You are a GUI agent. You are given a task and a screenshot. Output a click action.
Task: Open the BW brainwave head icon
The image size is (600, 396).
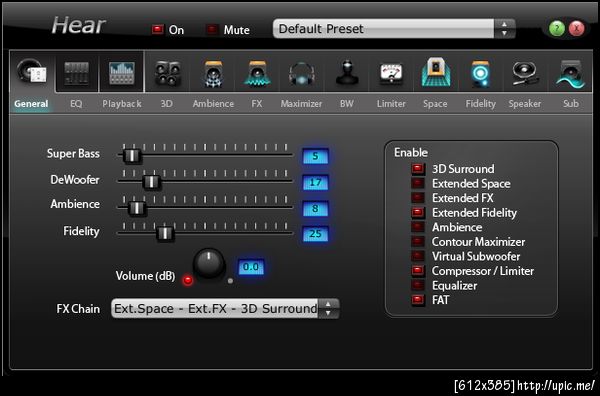click(x=347, y=73)
